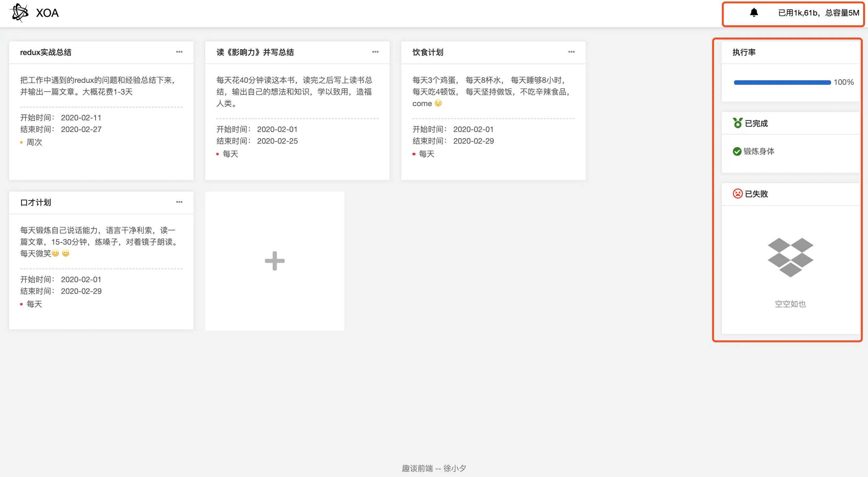The height and width of the screenshot is (477, 868).
Task: Open the ellipsis menu on the 口才计划 card
Action: click(179, 202)
